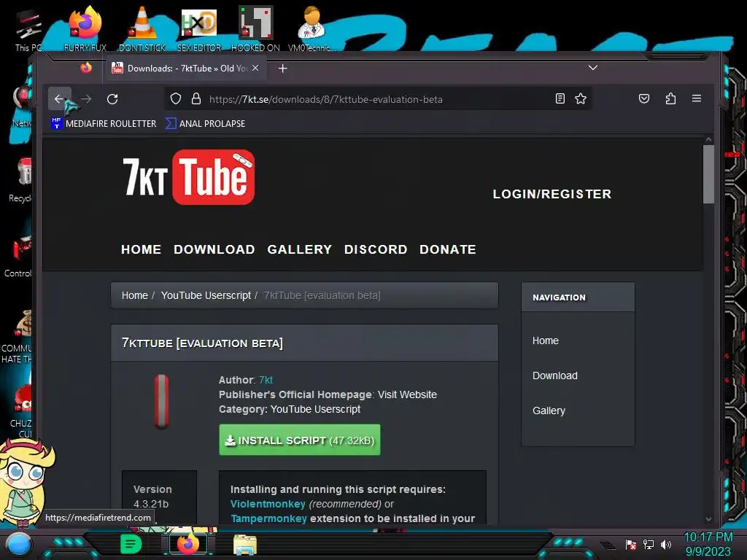747x560 pixels.
Task: Click the Visit Website link
Action: pyautogui.click(x=407, y=394)
